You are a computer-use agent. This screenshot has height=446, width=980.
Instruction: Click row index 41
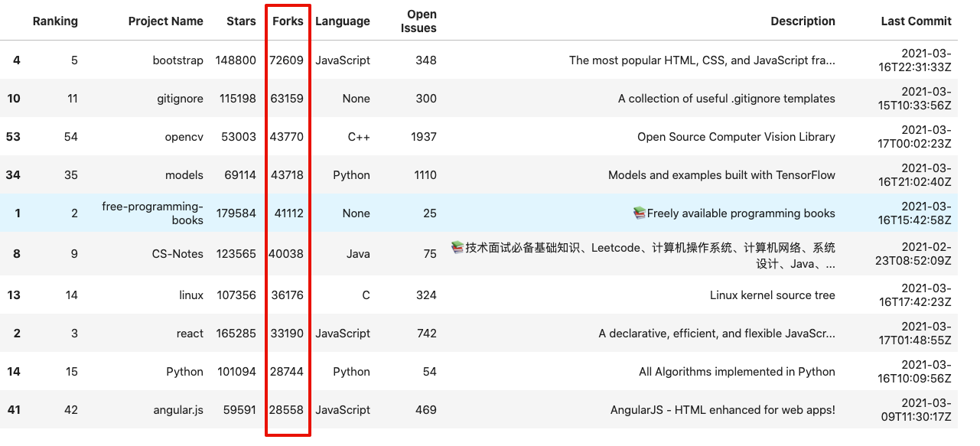tap(14, 410)
